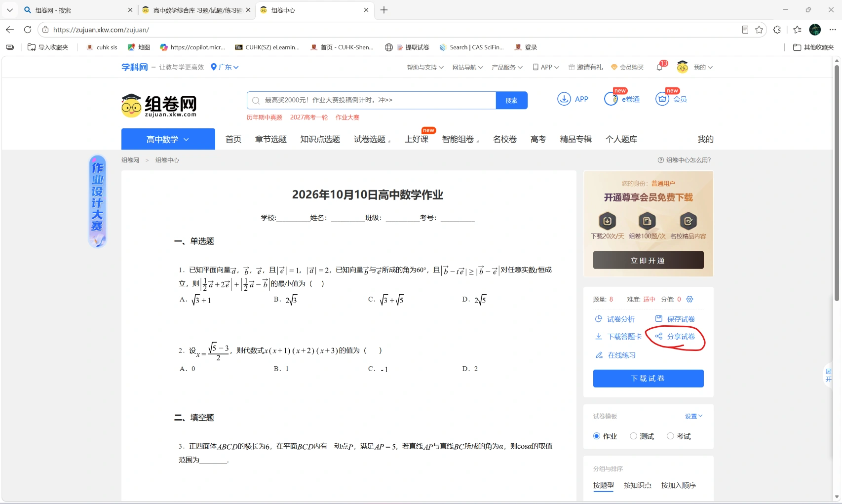
Task: Click the score settings gear icon
Action: pos(690,299)
